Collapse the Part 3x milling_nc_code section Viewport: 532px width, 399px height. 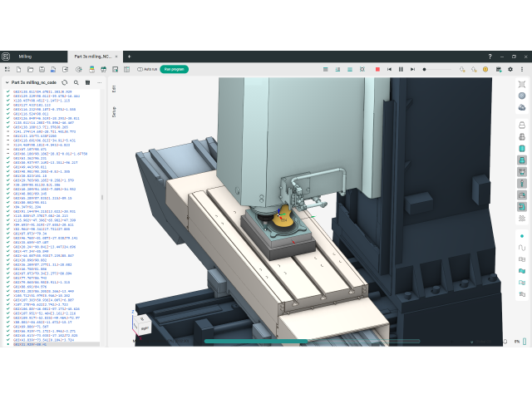pos(7,82)
